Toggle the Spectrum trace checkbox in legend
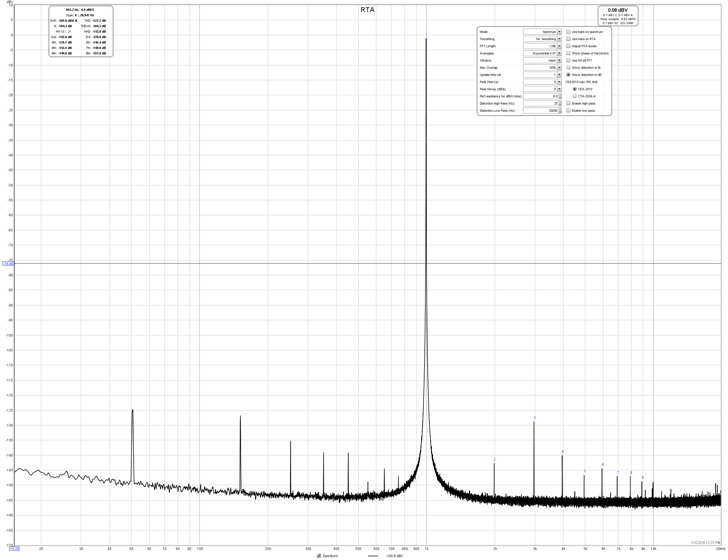Image resolution: width=728 pixels, height=560 pixels. click(319, 556)
